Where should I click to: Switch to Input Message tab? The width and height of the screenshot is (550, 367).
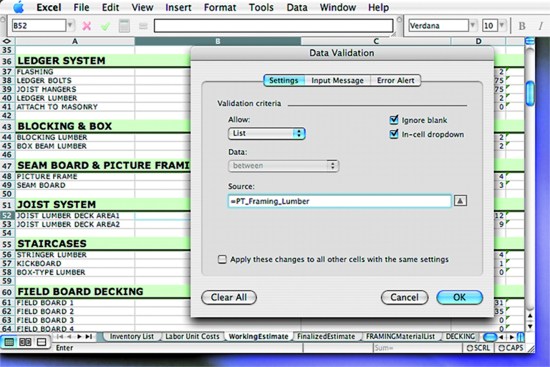[x=337, y=80]
